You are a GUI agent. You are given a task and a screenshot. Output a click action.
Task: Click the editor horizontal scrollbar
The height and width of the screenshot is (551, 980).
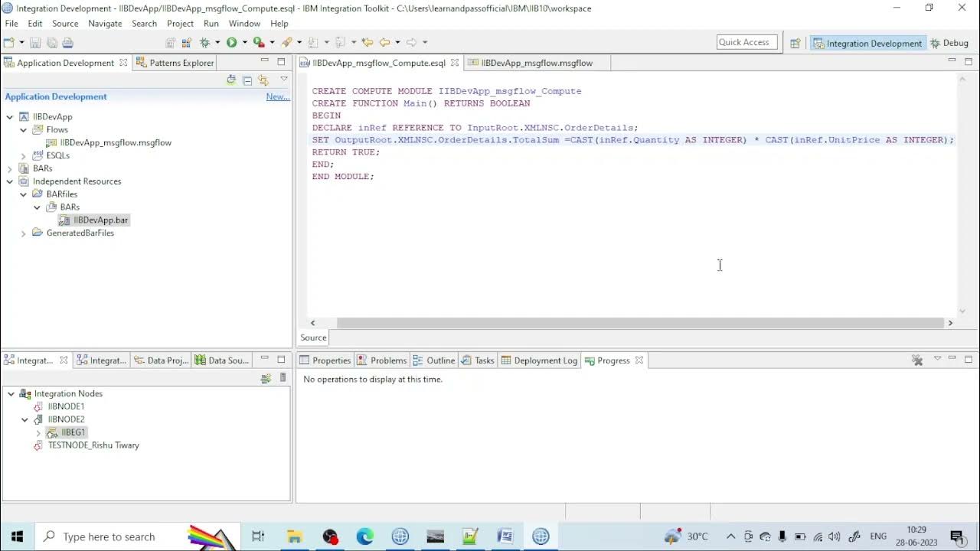coord(640,323)
